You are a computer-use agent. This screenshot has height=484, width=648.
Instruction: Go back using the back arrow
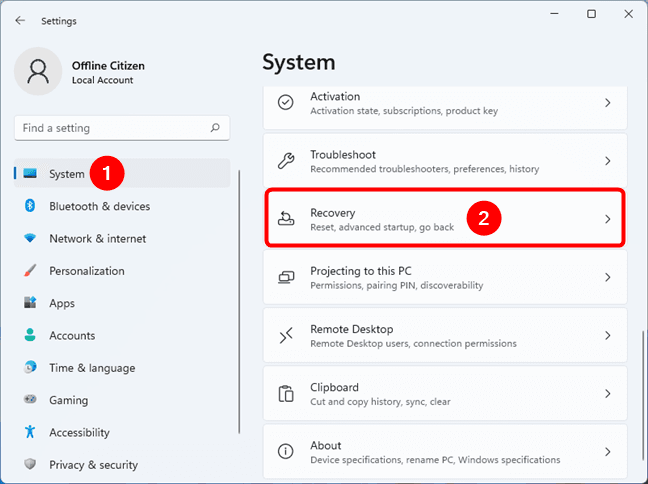coord(21,20)
